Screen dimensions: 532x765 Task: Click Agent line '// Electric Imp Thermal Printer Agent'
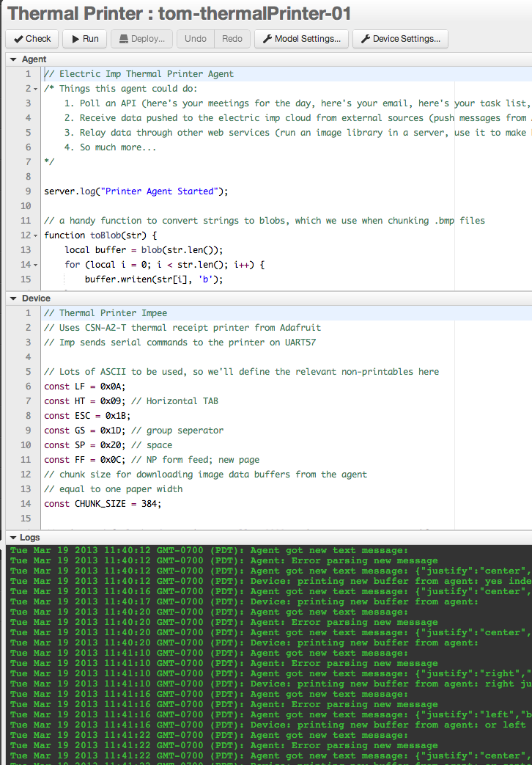(x=139, y=74)
